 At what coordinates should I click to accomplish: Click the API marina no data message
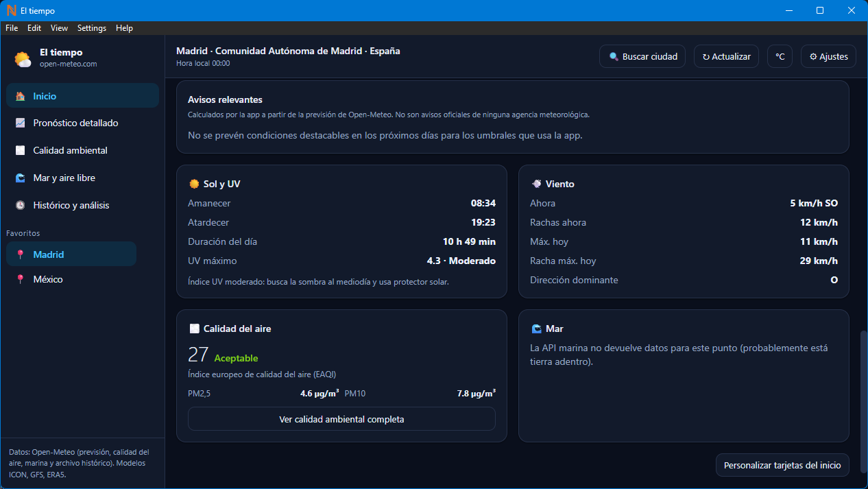tap(679, 355)
